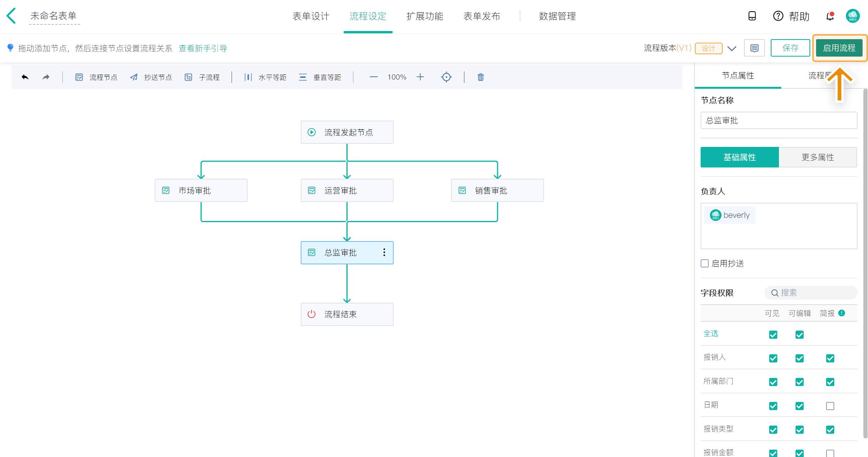Screen dimensions: 868x457
Task: Switch to the 更多属性 tab
Action: coord(818,157)
